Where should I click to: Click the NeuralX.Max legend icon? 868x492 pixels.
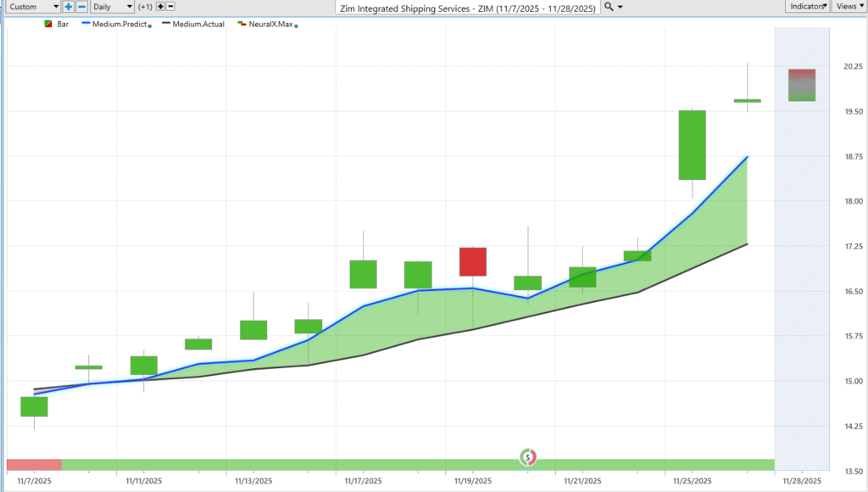[242, 25]
